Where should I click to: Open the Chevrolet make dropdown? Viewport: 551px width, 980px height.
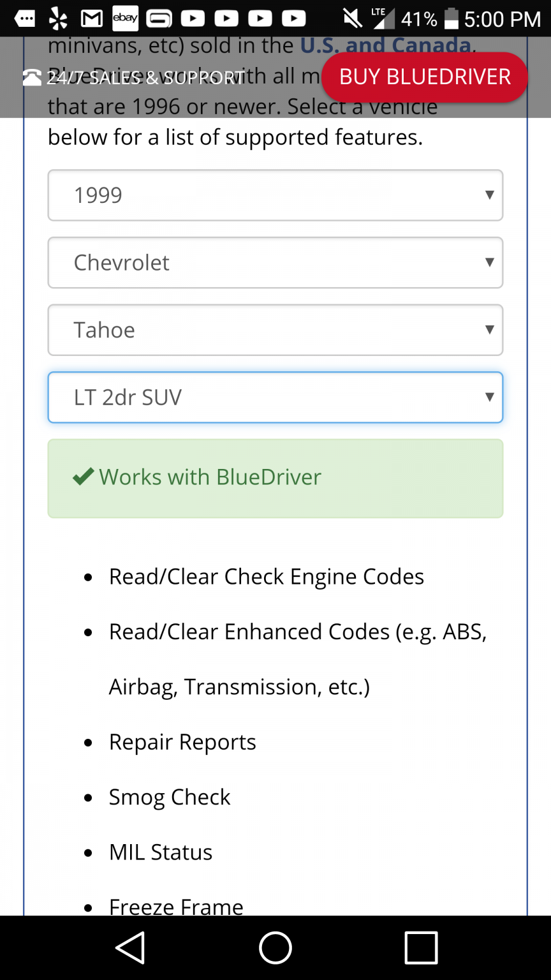[x=275, y=263]
